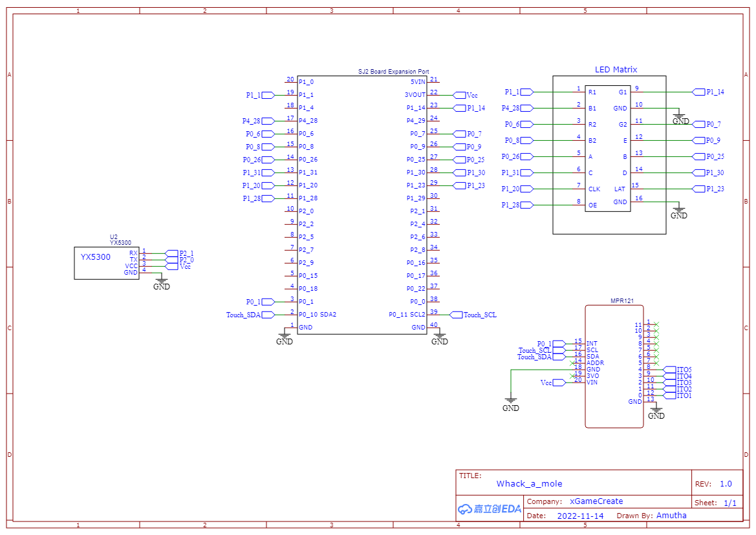The width and height of the screenshot is (756, 535).
Task: Select the Vcc net flag at 3VOUT pin 22
Action: pyautogui.click(x=466, y=96)
